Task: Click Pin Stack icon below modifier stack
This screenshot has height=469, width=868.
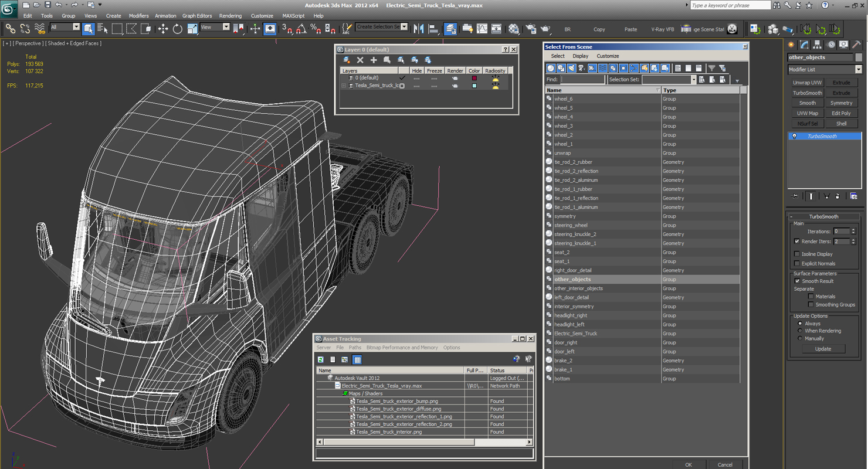Action: 795,196
